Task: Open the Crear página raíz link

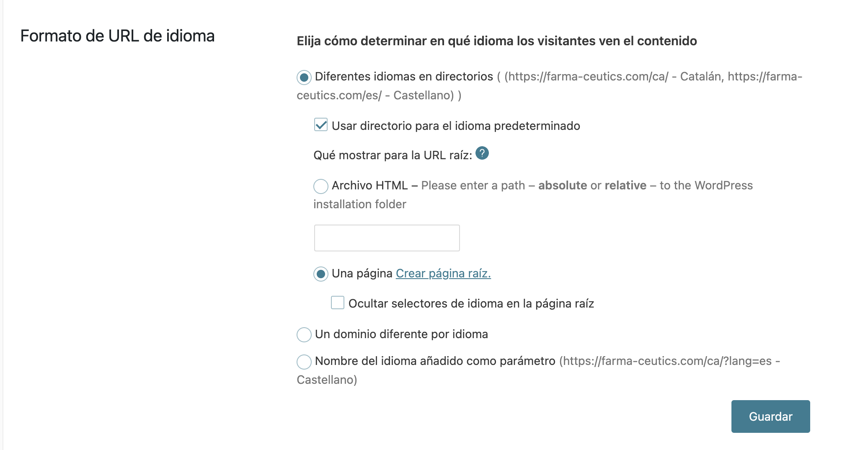Action: [x=443, y=274]
